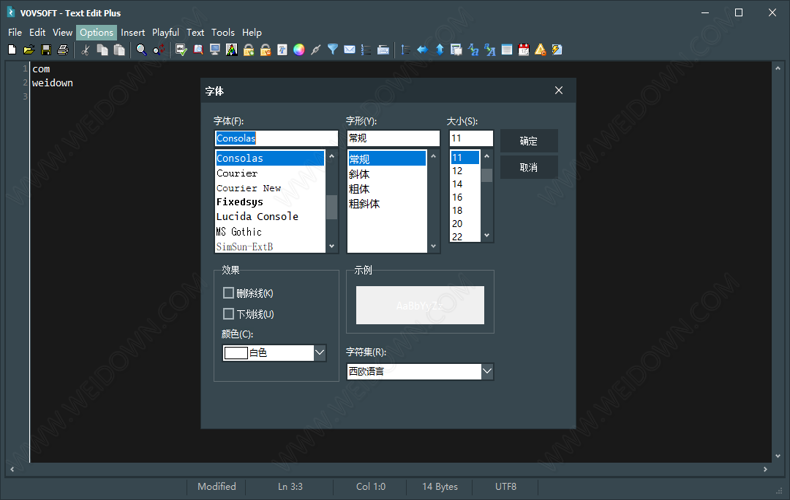Click the 字形(Y) style input field
790x500 pixels.
(393, 138)
